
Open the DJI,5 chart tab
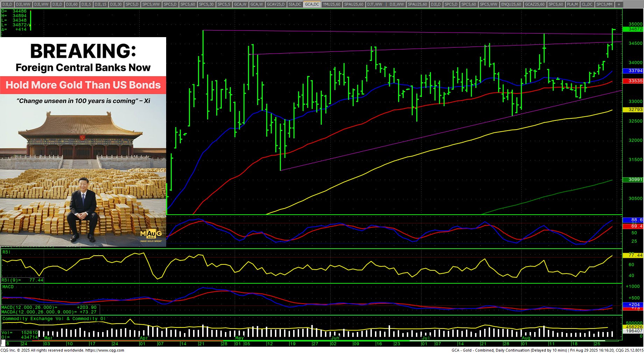[86, 4]
